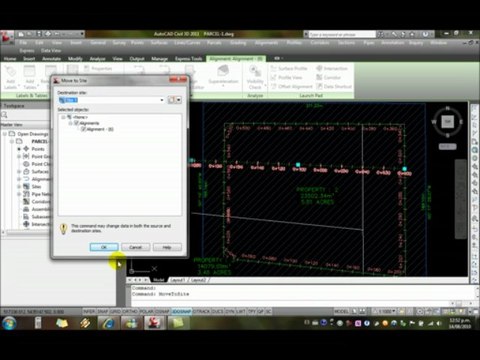This screenshot has height=360, width=480.
Task: Open the Manage ribbon tab
Action: coord(159,59)
